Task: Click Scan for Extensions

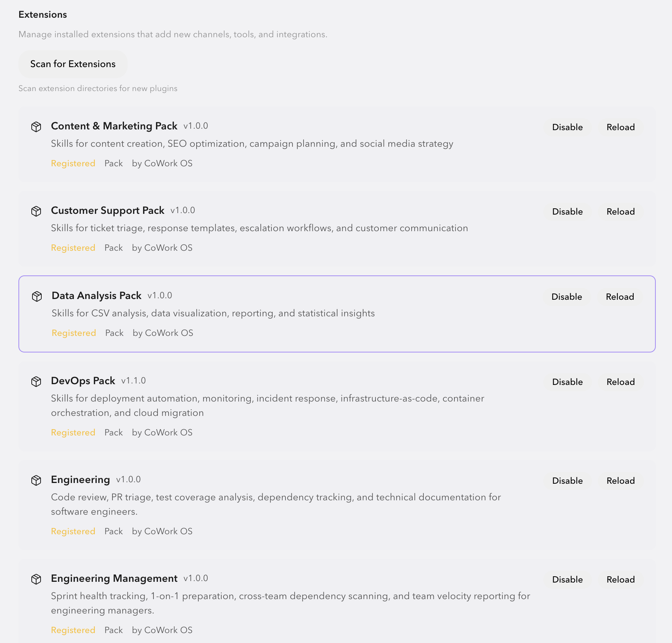Action: tap(73, 64)
